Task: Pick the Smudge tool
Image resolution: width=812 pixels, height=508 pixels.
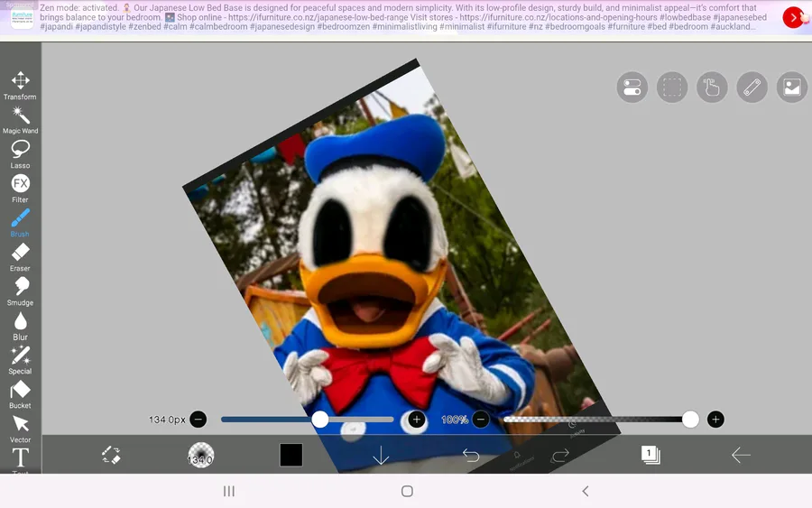Action: (x=20, y=291)
